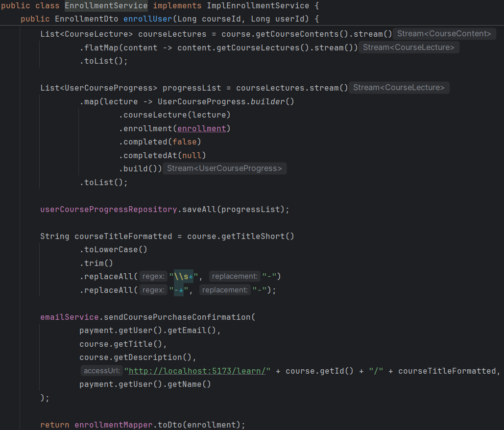This screenshot has height=430, width=504.
Task: Click the enrollUser method name
Action: coord(147,19)
